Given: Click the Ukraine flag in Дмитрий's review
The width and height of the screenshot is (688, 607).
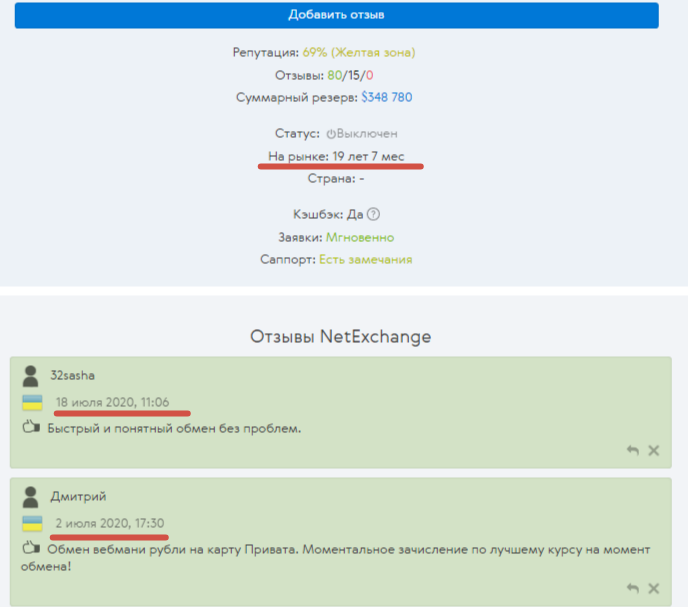Looking at the screenshot, I should point(32,524).
